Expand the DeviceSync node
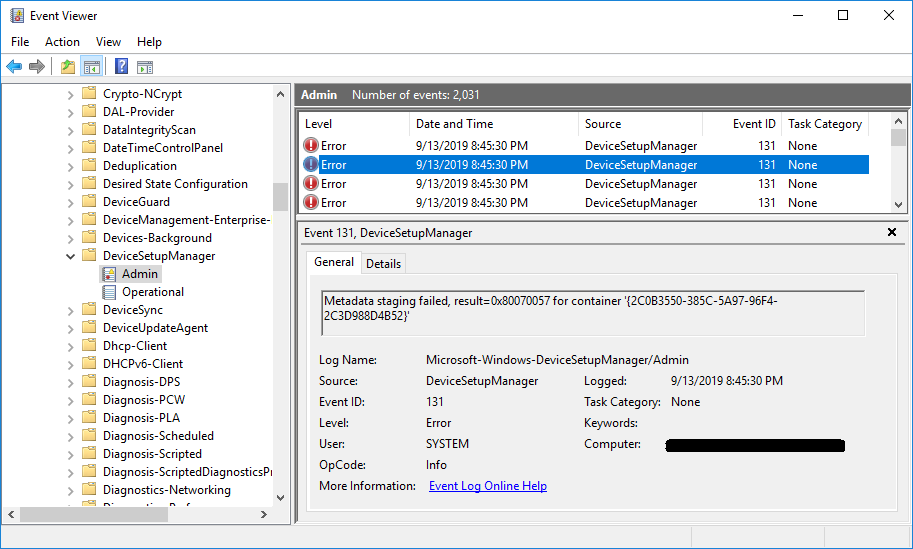 pos(70,310)
